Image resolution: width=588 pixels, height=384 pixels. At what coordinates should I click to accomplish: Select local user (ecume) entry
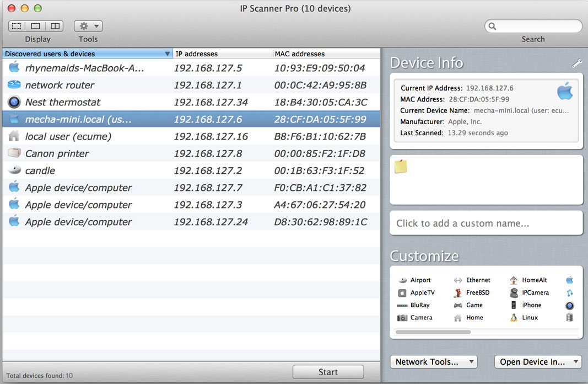[68, 136]
